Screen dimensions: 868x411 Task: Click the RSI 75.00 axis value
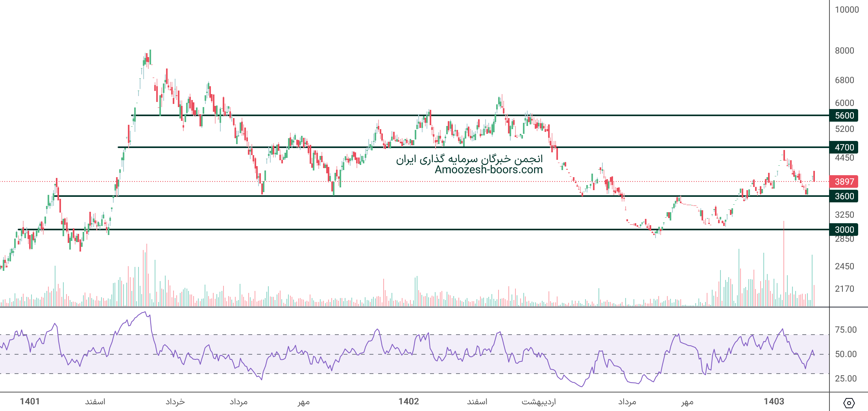point(846,330)
